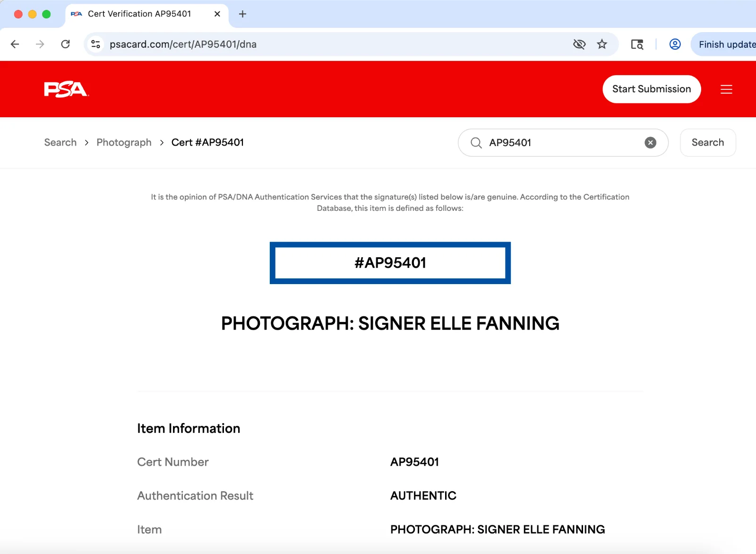Image resolution: width=756 pixels, height=554 pixels.
Task: Click the PSA logo in header
Action: point(66,89)
